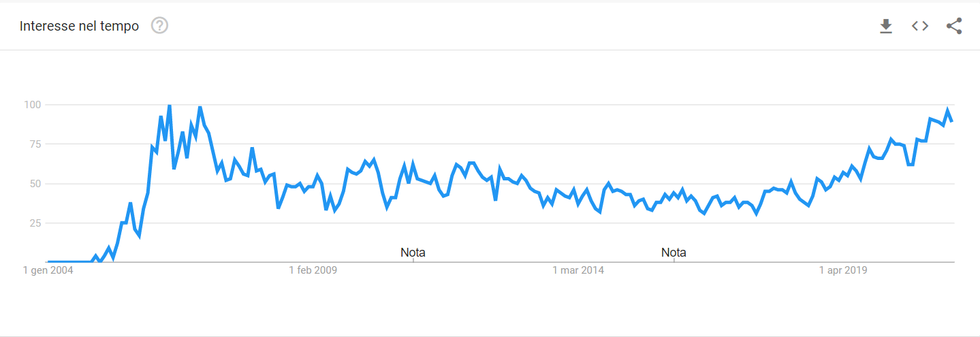This screenshot has width=980, height=337.
Task: Select the 1 feb 2009 date label
Action: (x=313, y=271)
